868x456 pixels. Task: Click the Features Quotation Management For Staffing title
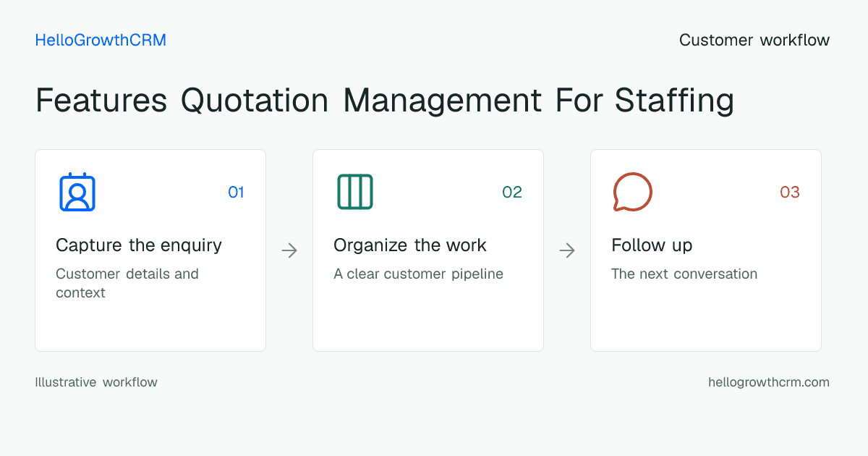point(385,100)
